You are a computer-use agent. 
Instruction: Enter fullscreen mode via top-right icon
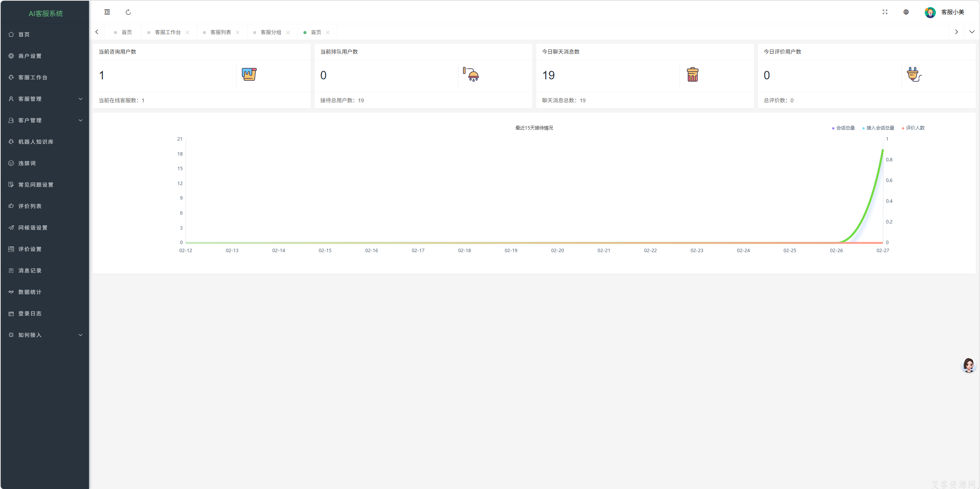click(885, 12)
